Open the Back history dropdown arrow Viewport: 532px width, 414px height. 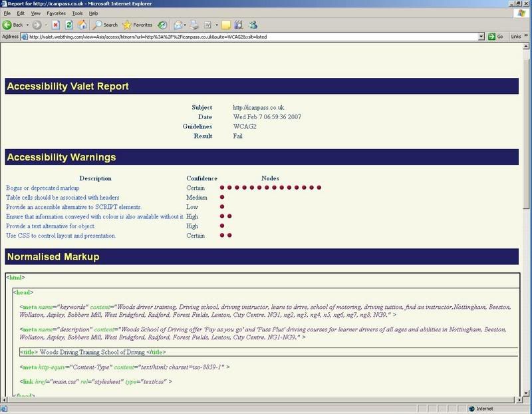click(x=27, y=25)
